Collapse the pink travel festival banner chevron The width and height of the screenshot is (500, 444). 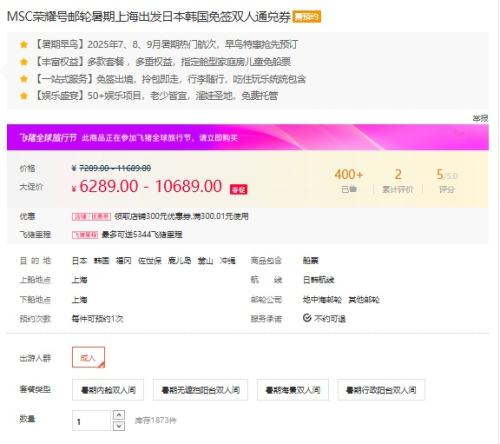point(460,132)
